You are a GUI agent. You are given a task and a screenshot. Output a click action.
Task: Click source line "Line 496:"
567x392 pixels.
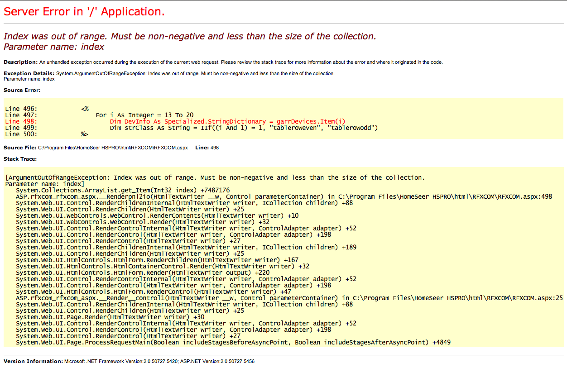tap(47, 109)
